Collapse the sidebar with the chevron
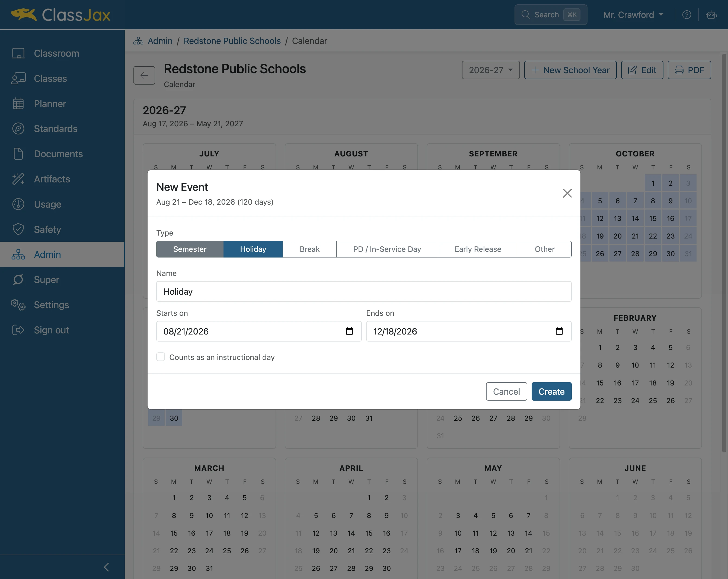Image resolution: width=728 pixels, height=579 pixels. point(107,567)
